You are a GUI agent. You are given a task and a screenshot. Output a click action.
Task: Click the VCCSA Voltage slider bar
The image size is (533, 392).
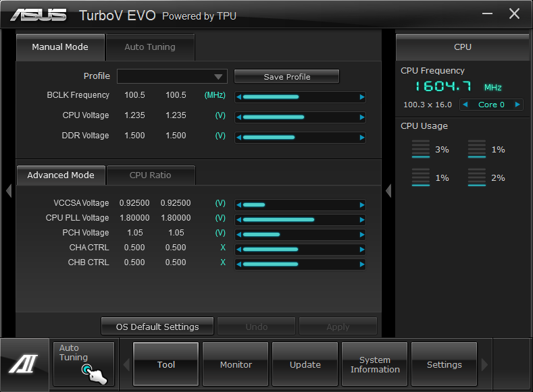click(x=301, y=205)
